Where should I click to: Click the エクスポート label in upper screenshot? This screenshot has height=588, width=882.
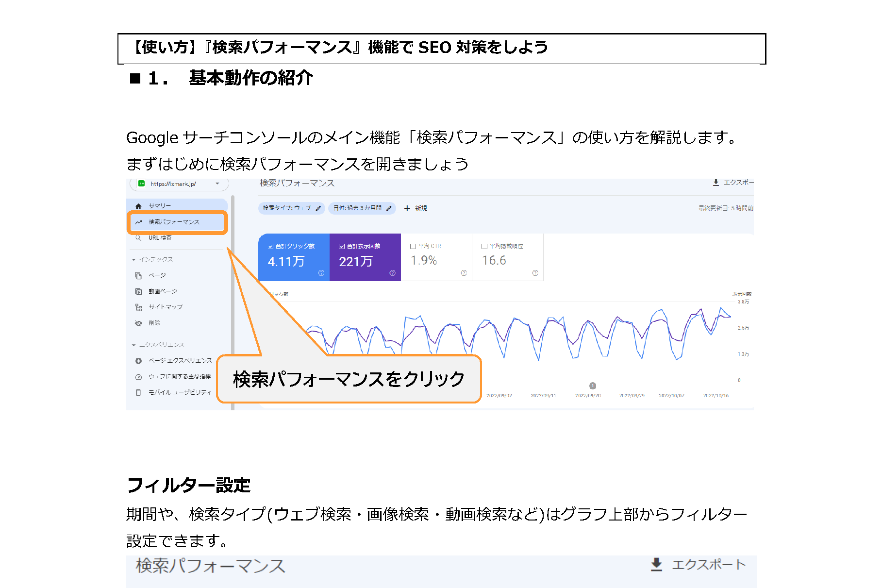[738, 183]
